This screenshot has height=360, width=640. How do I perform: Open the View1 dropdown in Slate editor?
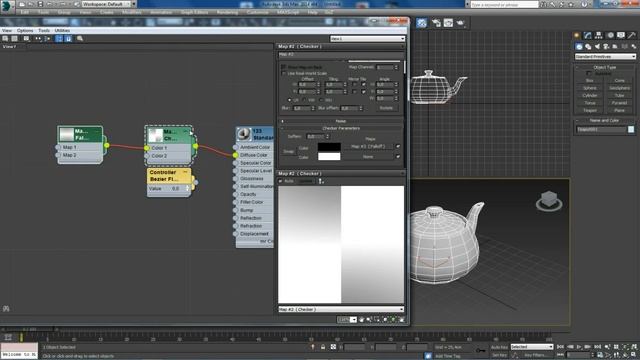367,38
